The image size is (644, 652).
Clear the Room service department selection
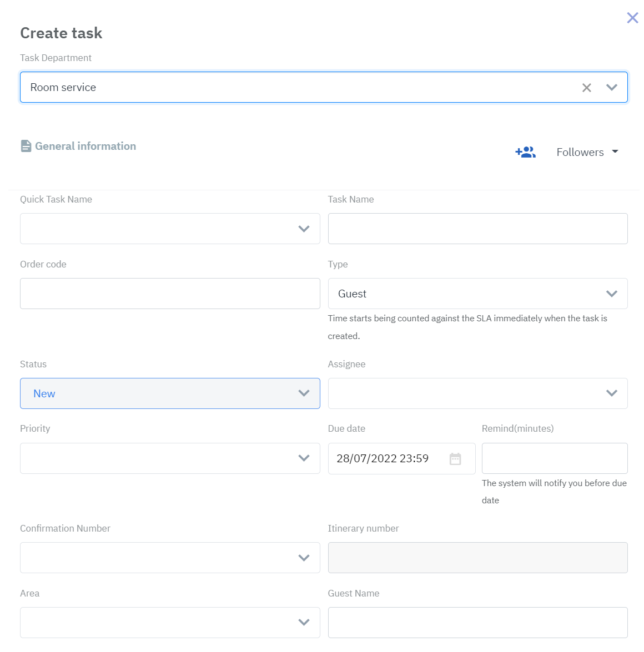click(x=586, y=88)
